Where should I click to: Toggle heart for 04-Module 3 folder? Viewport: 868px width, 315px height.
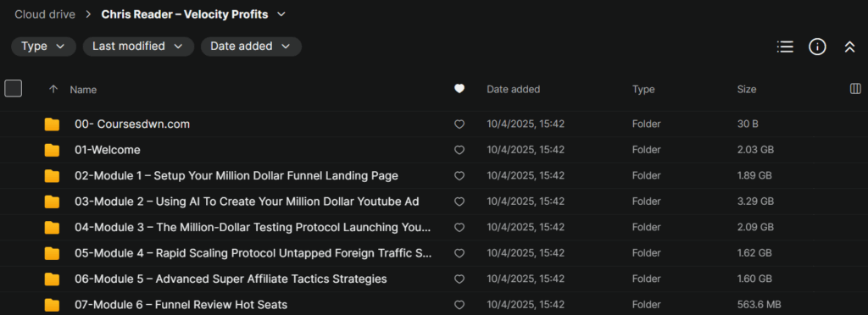[459, 227]
